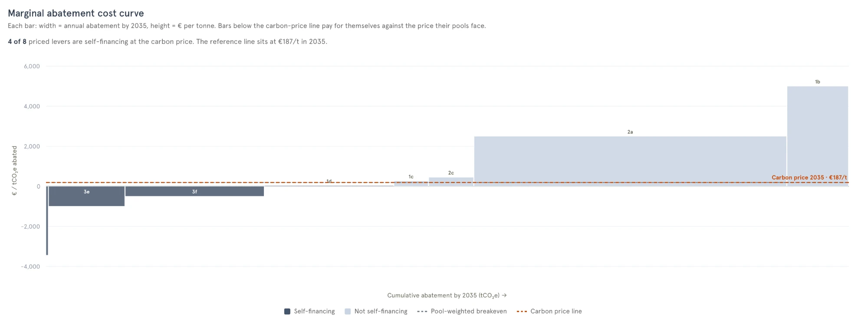Screen dimensions: 868x326
Task: Toggle the Carbon price line legend label
Action: (x=556, y=311)
